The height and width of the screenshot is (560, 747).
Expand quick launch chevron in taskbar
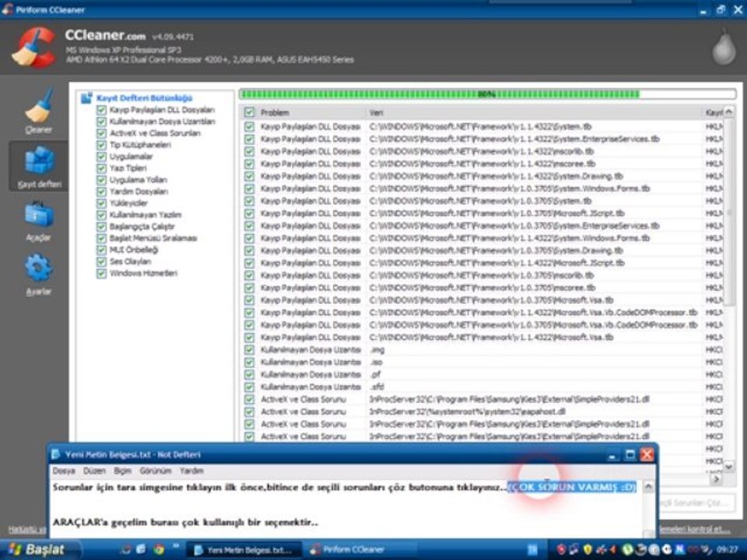175,546
